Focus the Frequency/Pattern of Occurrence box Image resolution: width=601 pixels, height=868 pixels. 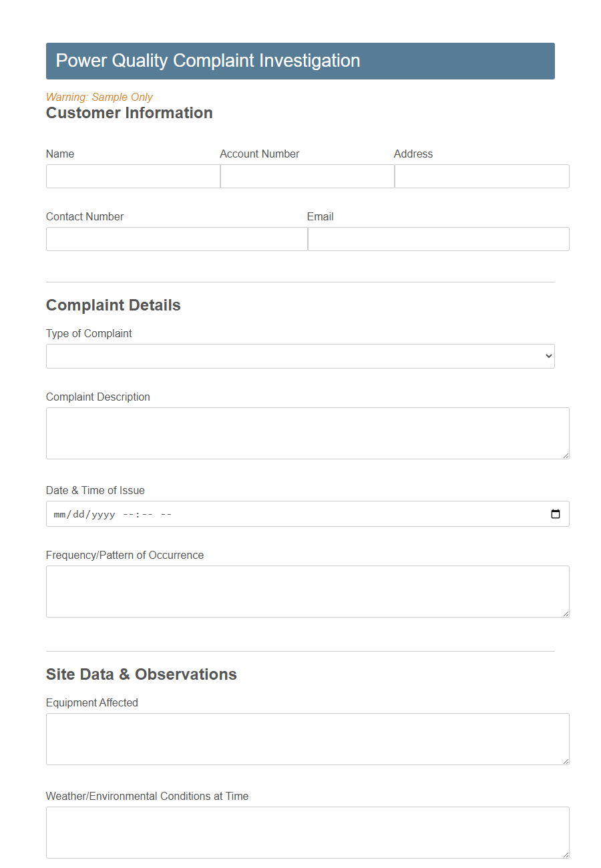[307, 591]
